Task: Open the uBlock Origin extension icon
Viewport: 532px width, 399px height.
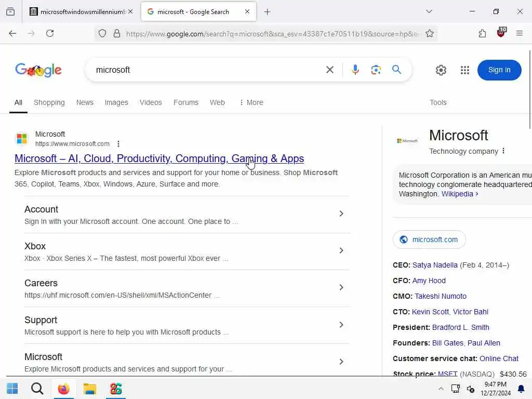Action: tap(501, 33)
